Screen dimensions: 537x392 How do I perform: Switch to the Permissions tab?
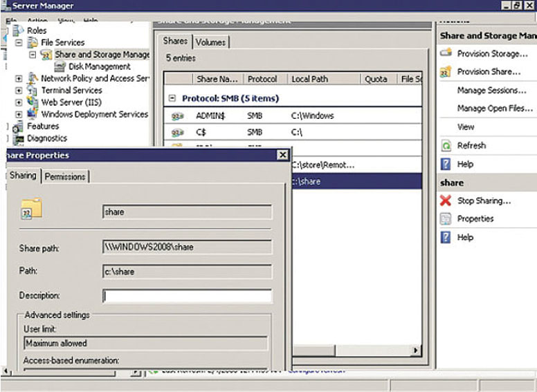coord(65,177)
